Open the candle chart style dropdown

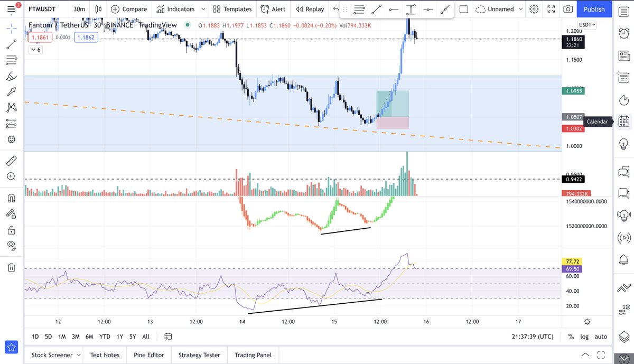click(x=97, y=9)
